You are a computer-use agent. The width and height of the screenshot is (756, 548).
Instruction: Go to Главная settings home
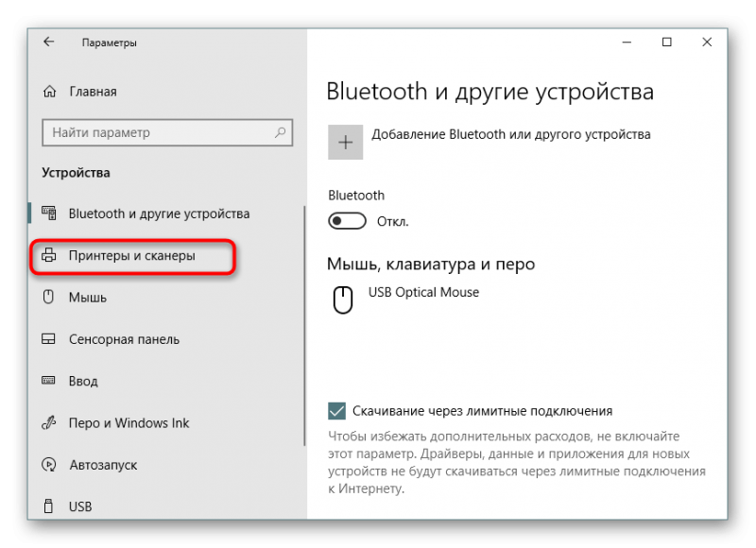pyautogui.click(x=93, y=92)
